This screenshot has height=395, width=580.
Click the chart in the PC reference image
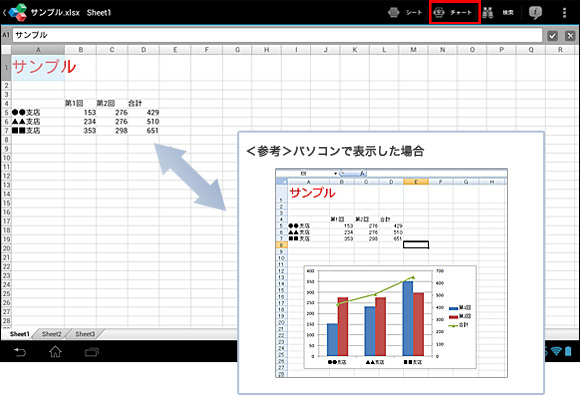coord(390,317)
